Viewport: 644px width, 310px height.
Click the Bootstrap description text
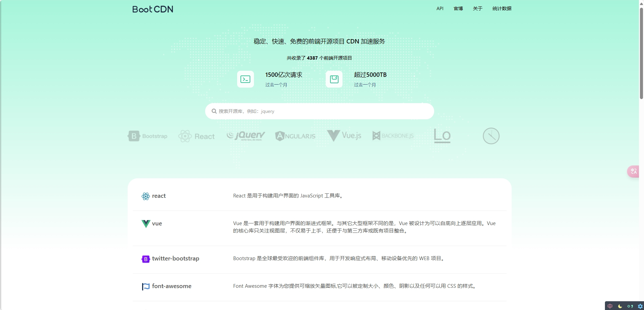(340, 258)
